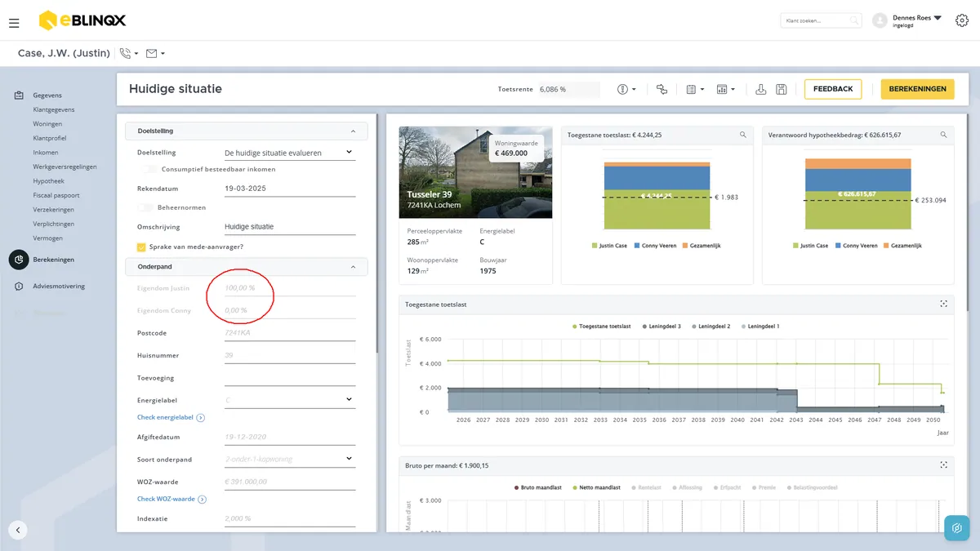Click the Adviesmotivering sidebar icon

coord(19,287)
